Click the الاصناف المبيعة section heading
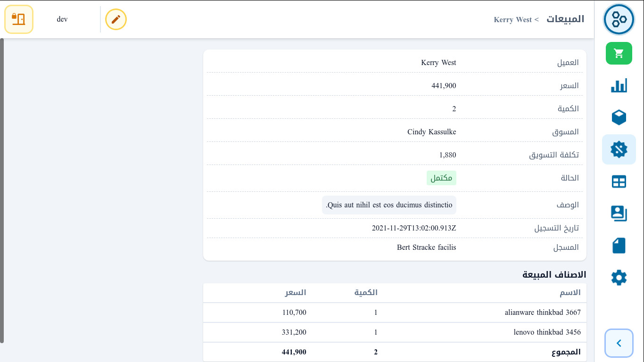 [554, 275]
